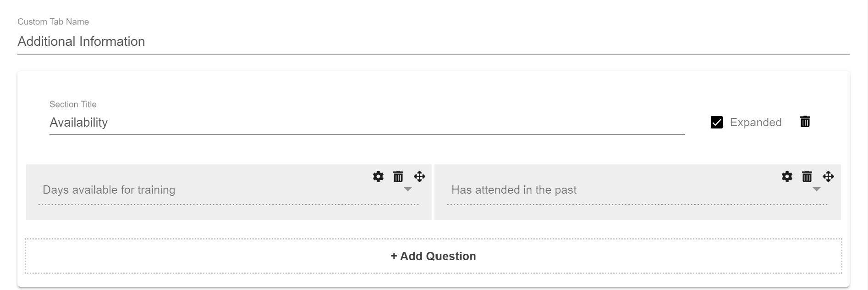Expand Days available for training dropdown arrow
This screenshot has width=868, height=290.
click(x=408, y=190)
